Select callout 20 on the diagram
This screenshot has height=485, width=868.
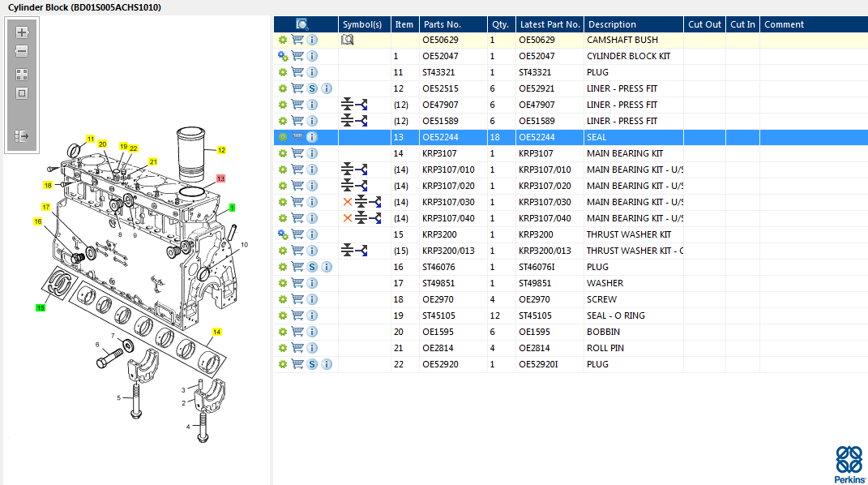click(x=102, y=144)
